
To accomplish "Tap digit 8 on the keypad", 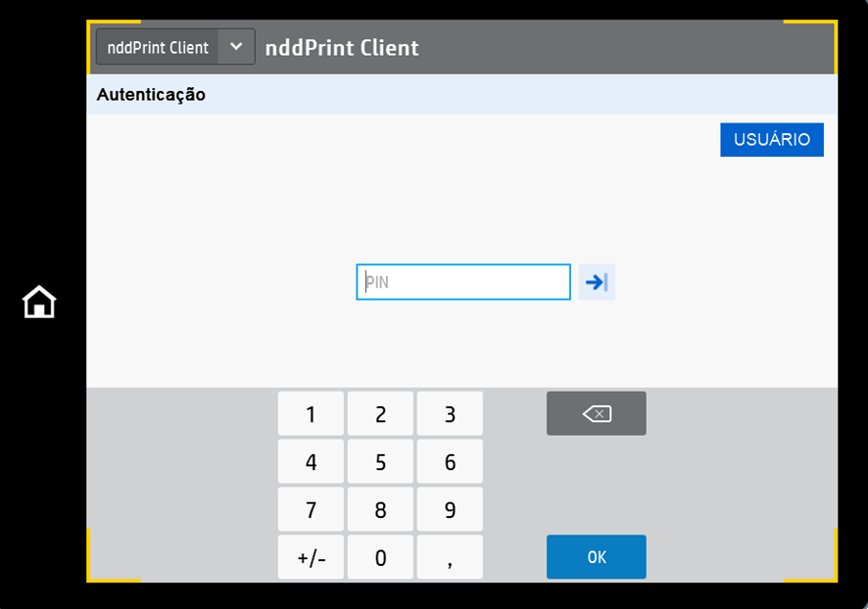I will 380,509.
